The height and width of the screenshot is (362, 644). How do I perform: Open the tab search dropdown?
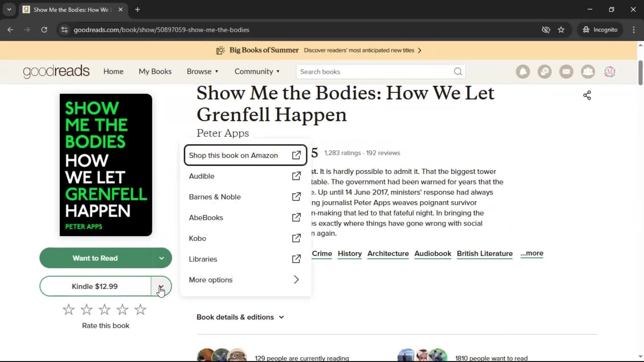pos(9,10)
